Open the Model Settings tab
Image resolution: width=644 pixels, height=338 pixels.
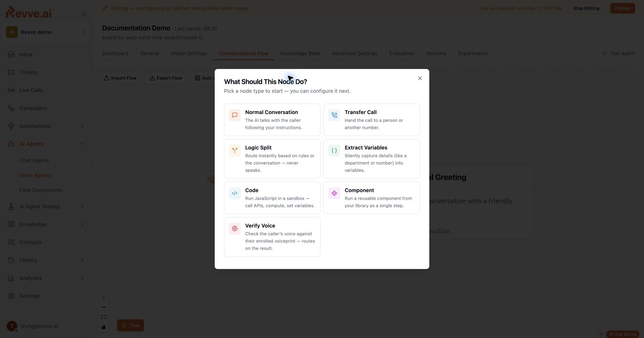click(189, 53)
